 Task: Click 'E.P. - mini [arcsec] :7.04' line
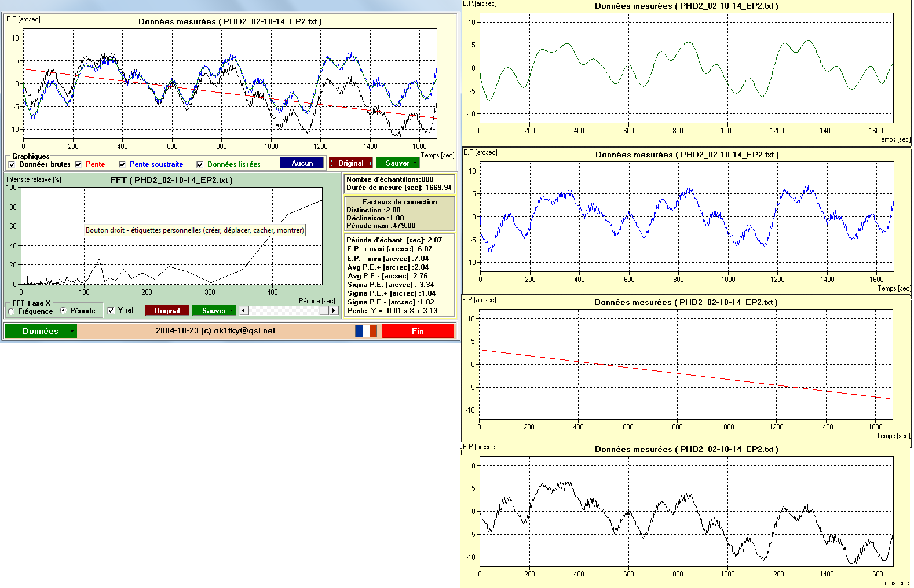pos(388,259)
